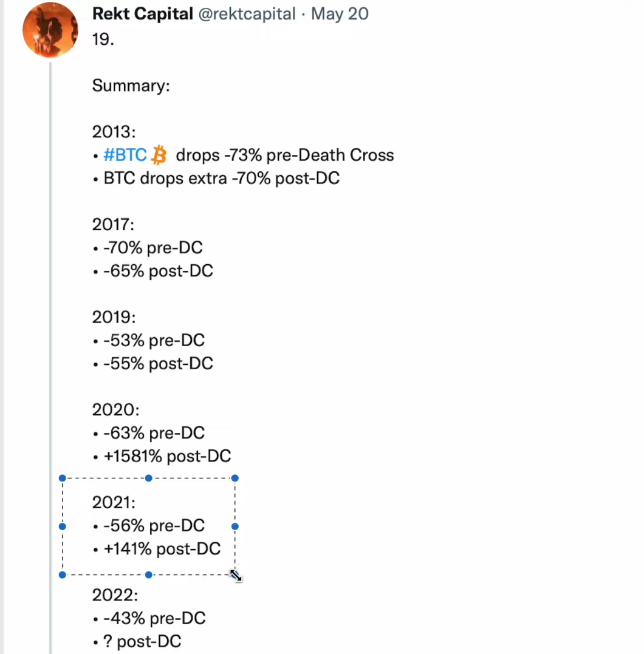
Task: Click the top-right selection handle
Action: [x=235, y=478]
